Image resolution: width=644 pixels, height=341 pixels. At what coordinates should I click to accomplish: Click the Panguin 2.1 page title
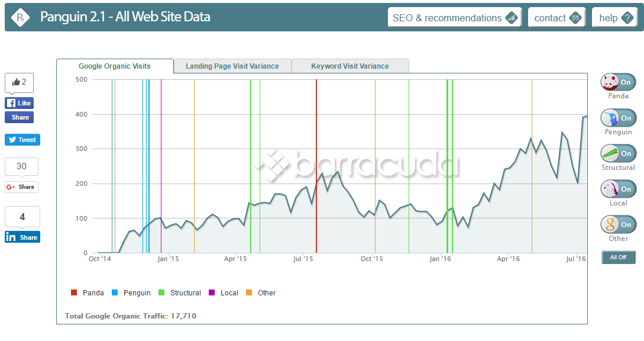pos(125,17)
